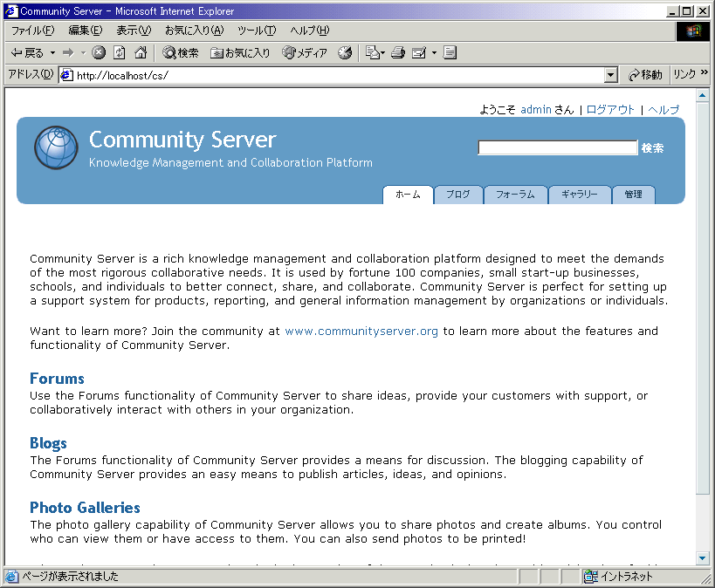
Task: Switch to the ギャラリー tab
Action: [580, 195]
